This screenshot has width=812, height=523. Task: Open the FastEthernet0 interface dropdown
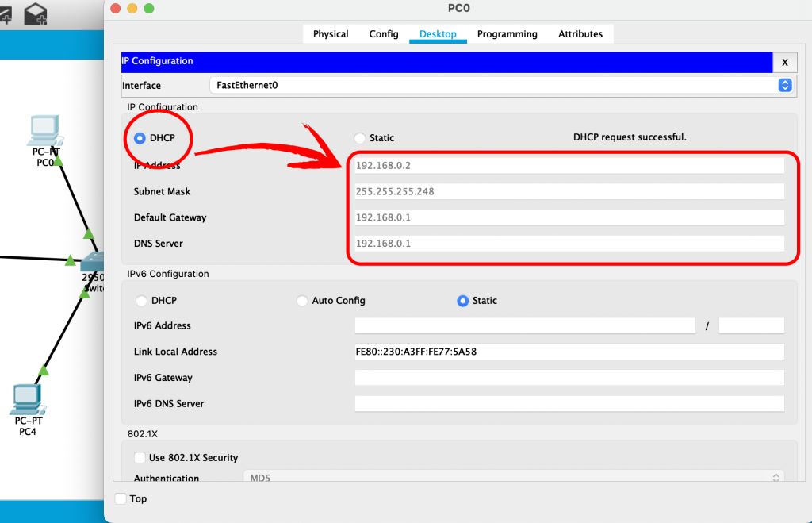pyautogui.click(x=501, y=85)
